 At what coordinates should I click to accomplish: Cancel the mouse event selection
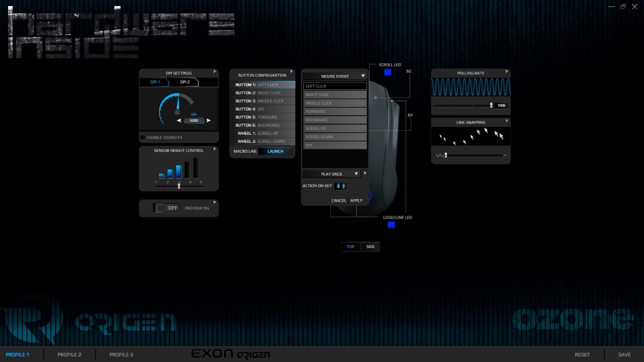pos(339,201)
